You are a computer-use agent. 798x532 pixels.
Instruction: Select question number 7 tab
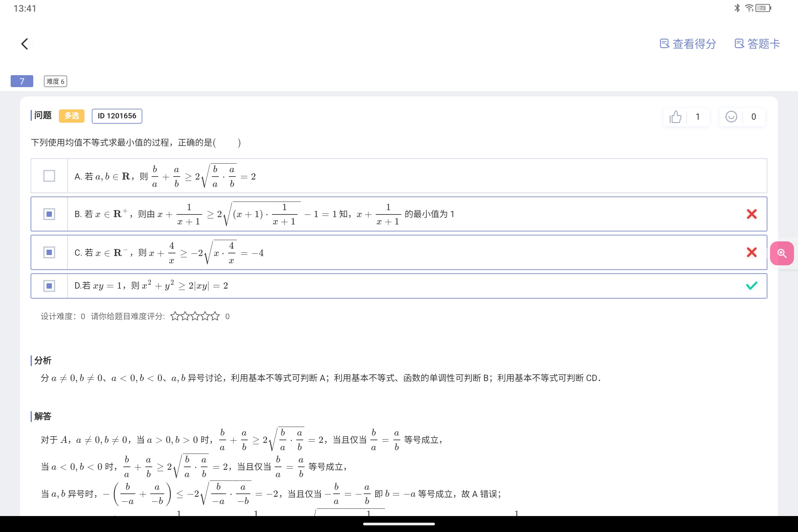(22, 81)
